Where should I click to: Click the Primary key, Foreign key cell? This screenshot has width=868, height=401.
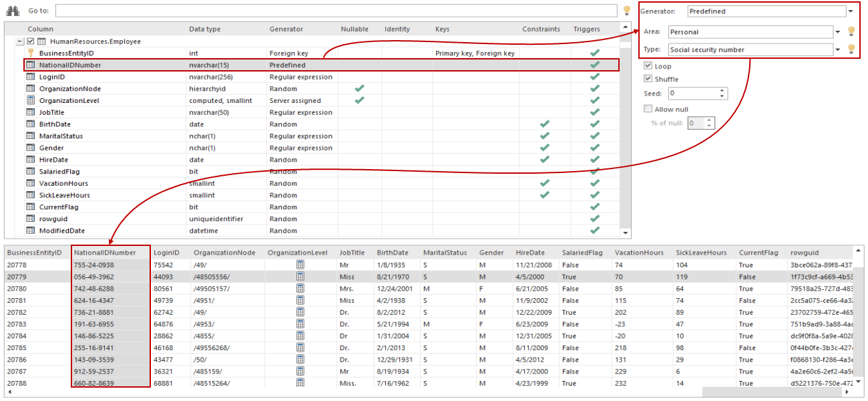click(475, 53)
